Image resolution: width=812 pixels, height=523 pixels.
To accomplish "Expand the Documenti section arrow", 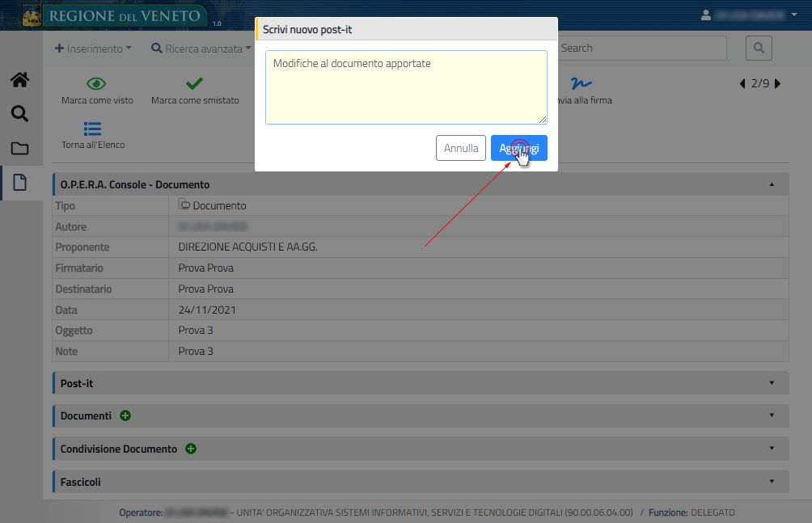I will 772,415.
